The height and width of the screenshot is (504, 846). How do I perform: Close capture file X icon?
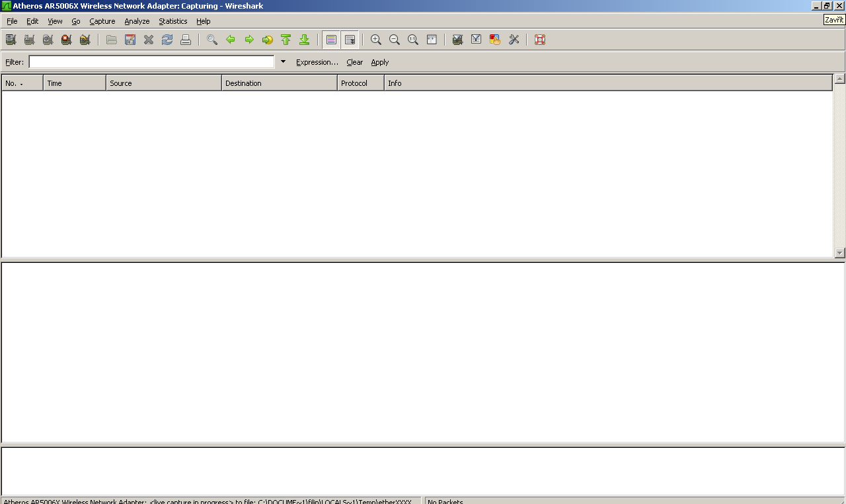coord(149,40)
